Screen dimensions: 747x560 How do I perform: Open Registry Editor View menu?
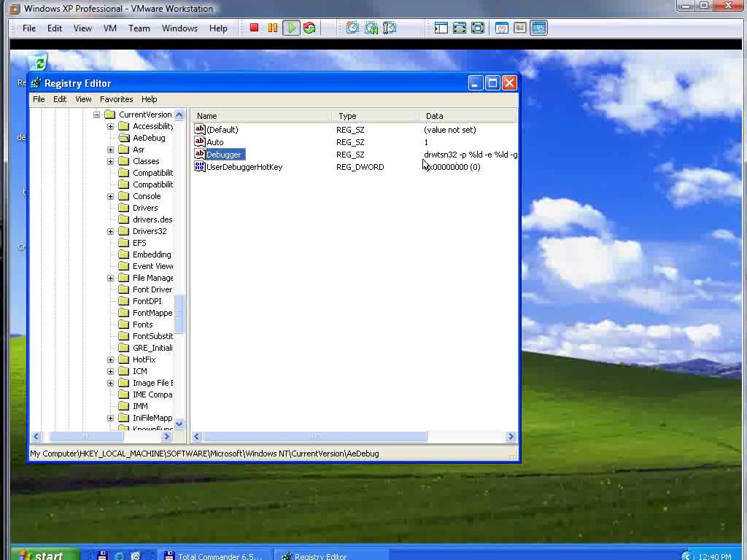click(83, 99)
